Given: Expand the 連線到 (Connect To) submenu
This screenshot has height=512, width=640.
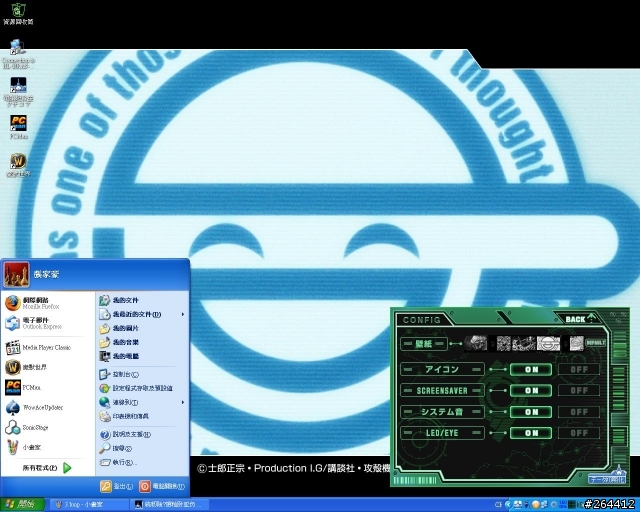Looking at the screenshot, I should tap(142, 403).
